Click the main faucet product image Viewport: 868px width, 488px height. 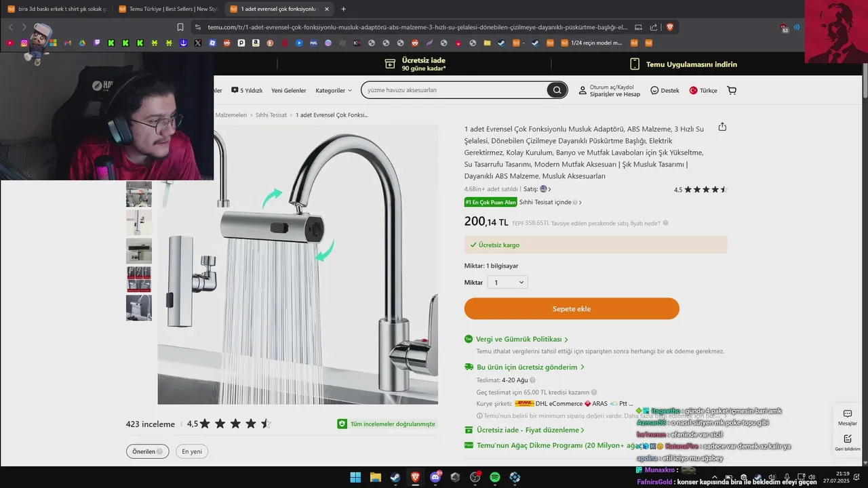point(298,264)
